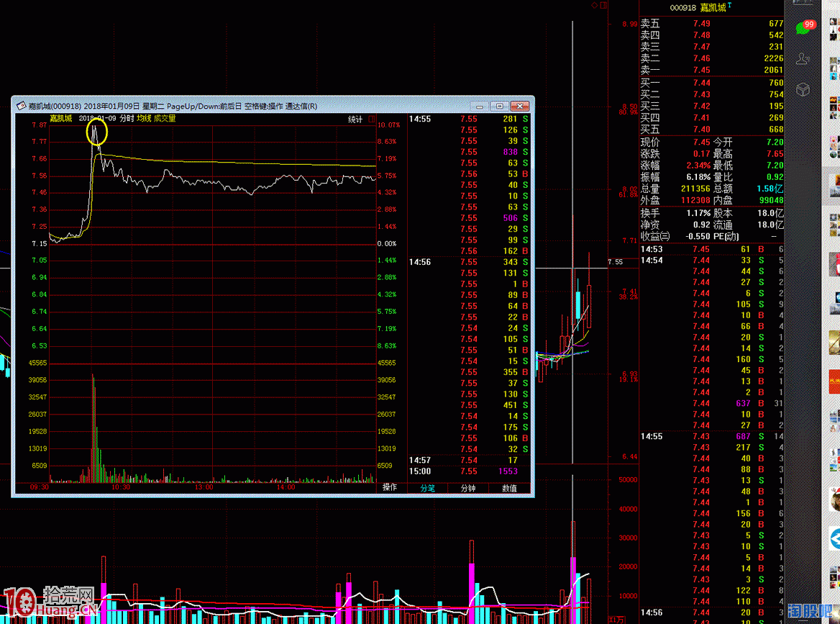Switch to the 分钟 tab
This screenshot has height=624, width=840.
468,488
